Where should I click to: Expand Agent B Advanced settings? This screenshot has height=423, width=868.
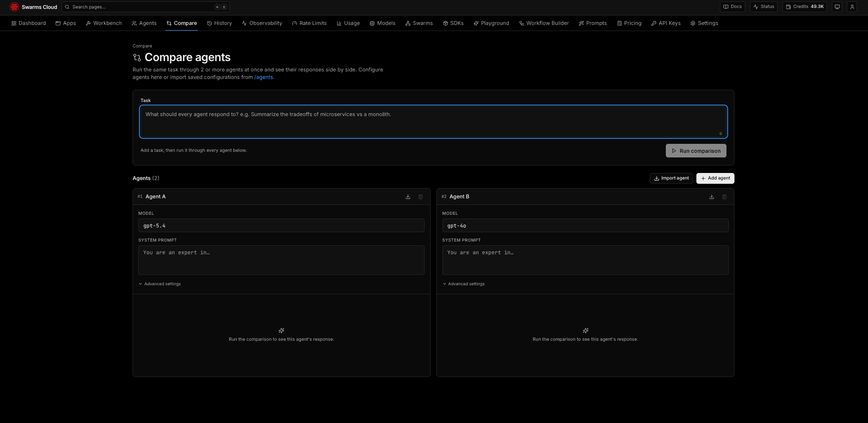coord(464,284)
